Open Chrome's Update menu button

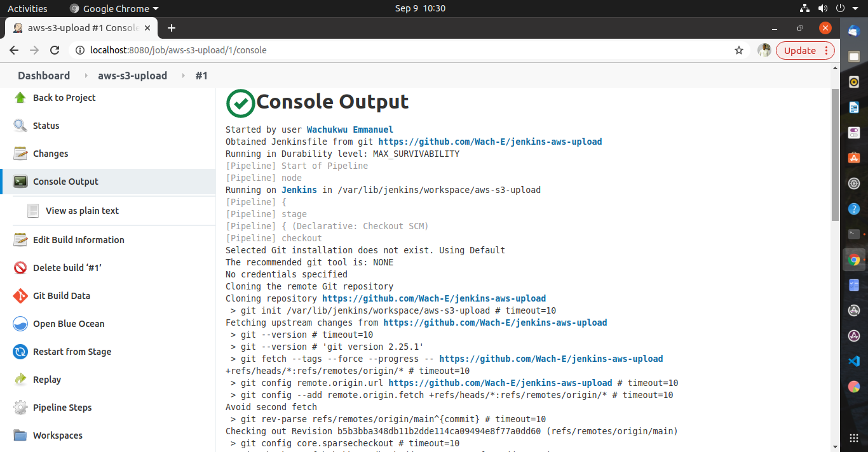[805, 51]
